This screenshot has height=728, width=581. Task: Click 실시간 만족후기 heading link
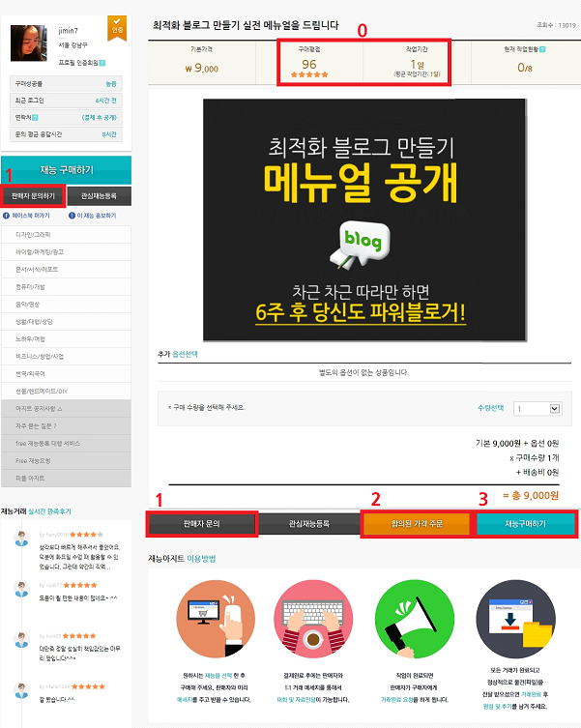49,511
